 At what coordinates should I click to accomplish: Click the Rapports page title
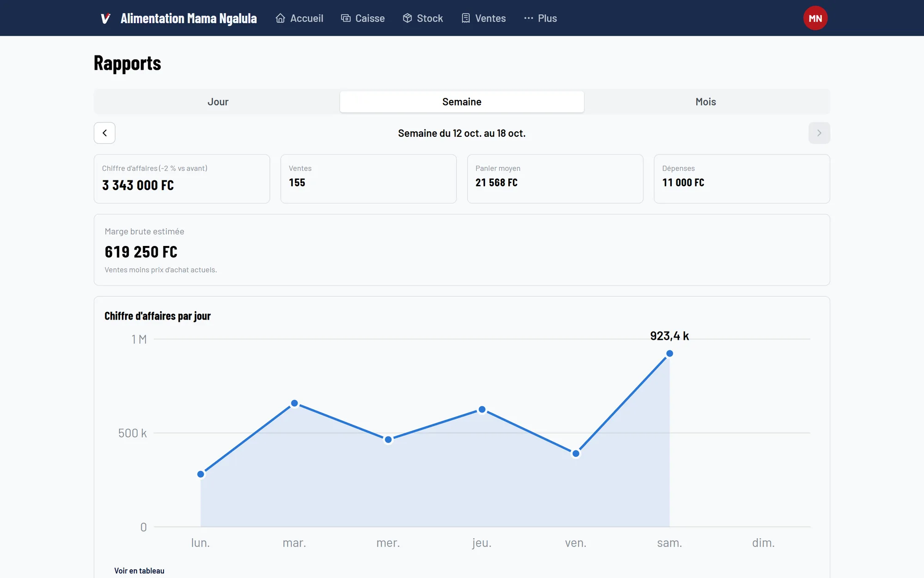(x=128, y=63)
